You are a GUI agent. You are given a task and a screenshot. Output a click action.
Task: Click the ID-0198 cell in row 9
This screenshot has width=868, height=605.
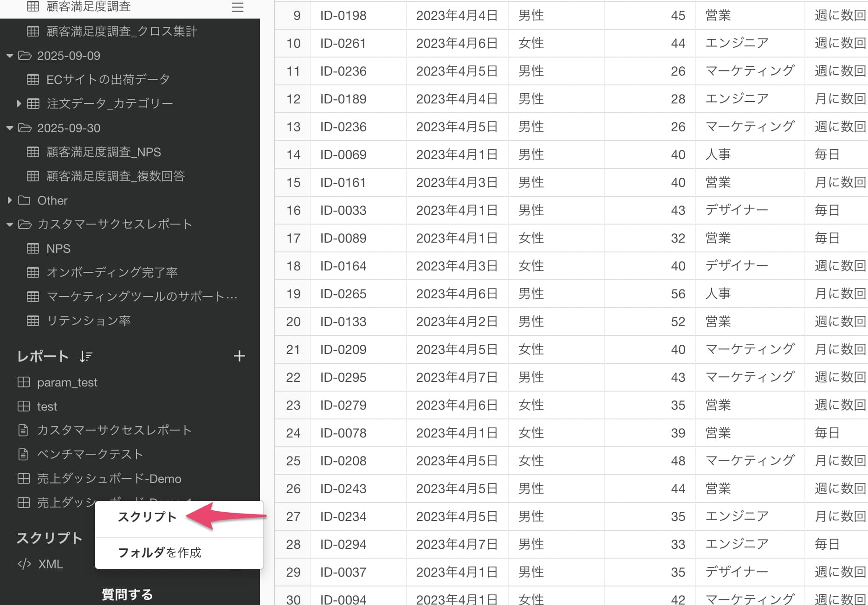(x=343, y=15)
